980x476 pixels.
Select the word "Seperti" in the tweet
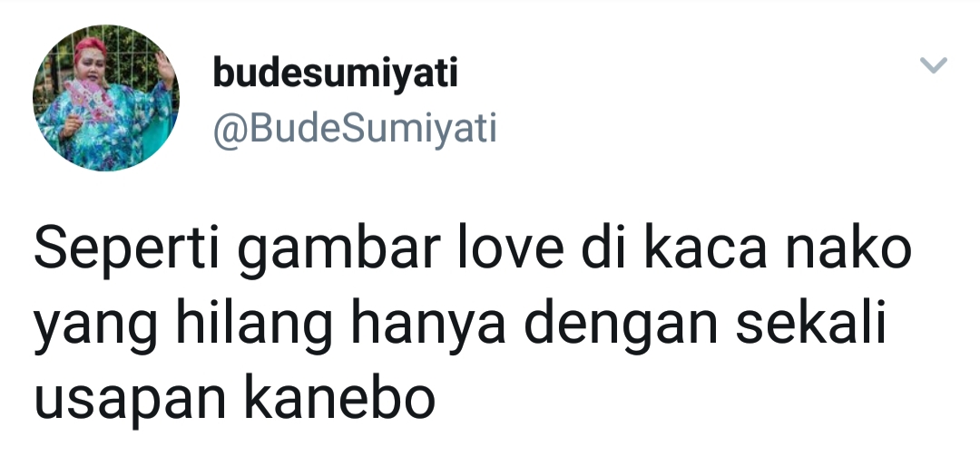(127, 250)
